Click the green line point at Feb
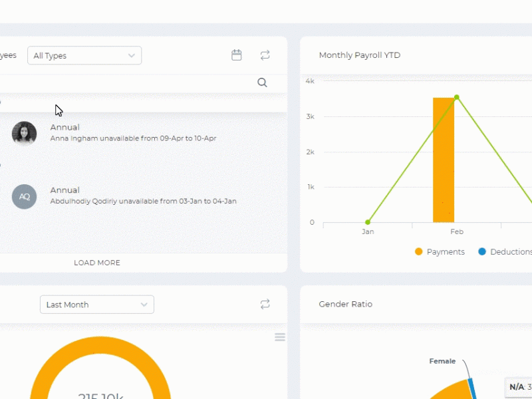Screen dimensions: 532x399 pyautogui.click(x=457, y=97)
